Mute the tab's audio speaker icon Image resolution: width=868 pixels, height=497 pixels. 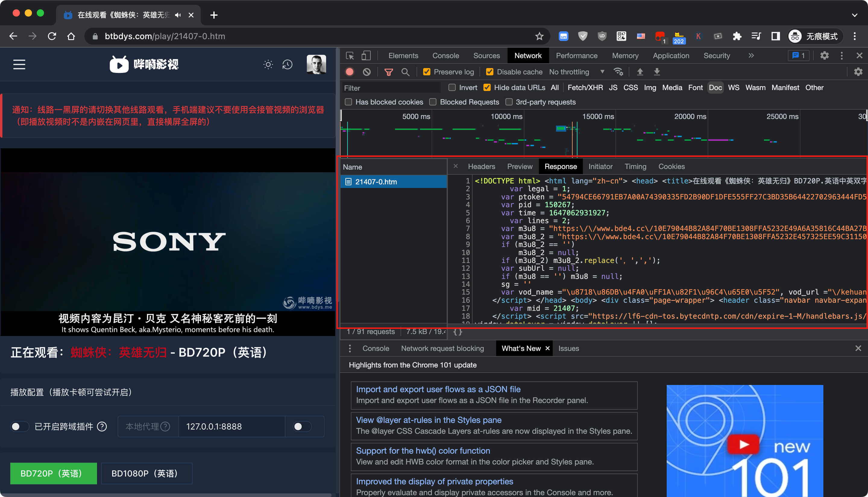[178, 15]
